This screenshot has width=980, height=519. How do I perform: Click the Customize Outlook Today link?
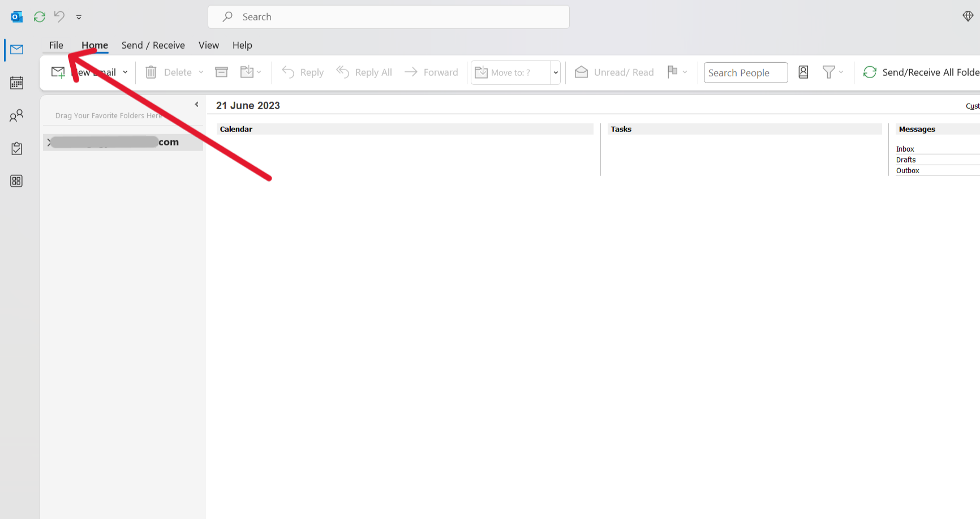[973, 106]
